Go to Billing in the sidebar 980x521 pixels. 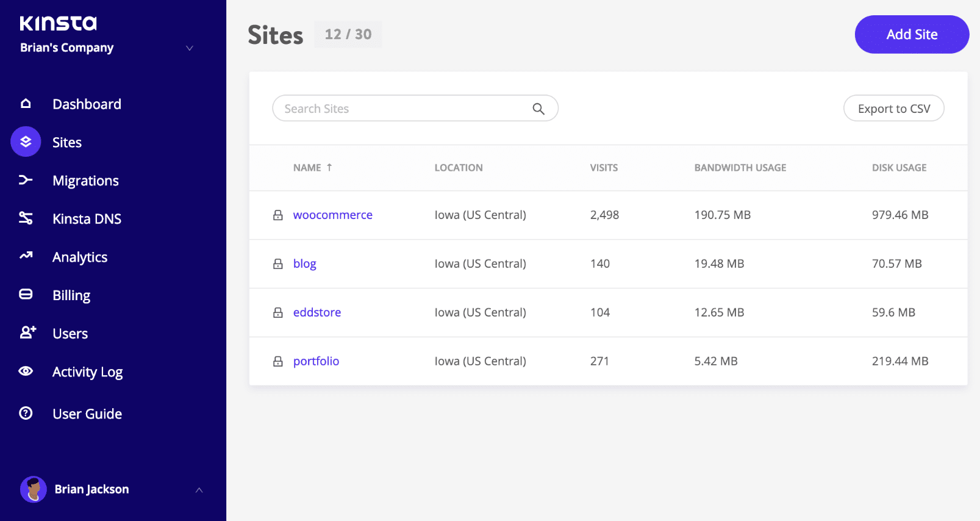(x=71, y=295)
